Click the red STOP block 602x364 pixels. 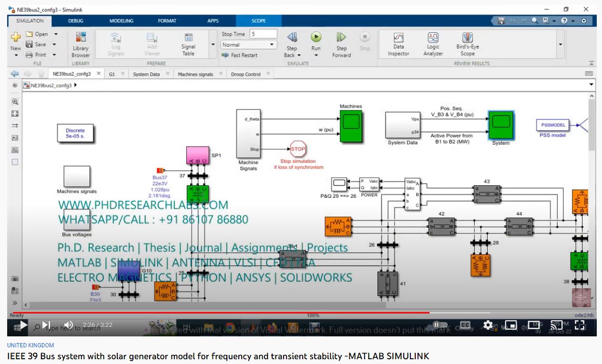click(x=298, y=149)
